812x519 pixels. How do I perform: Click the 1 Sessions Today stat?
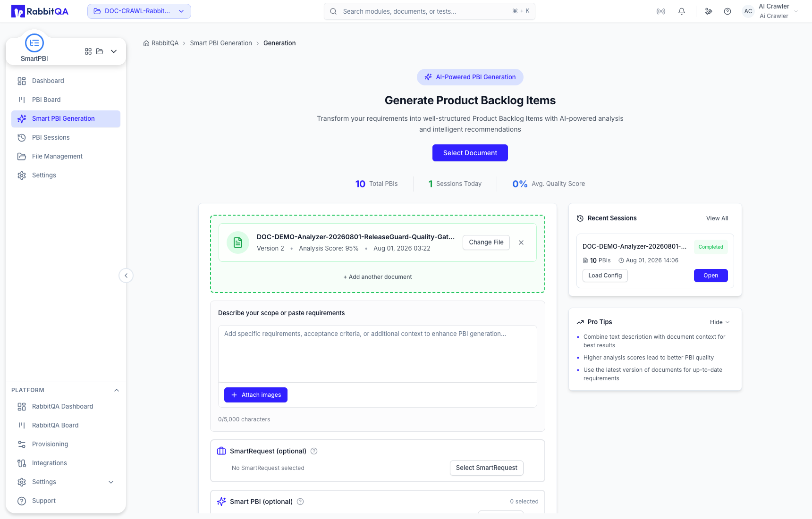[x=455, y=184]
